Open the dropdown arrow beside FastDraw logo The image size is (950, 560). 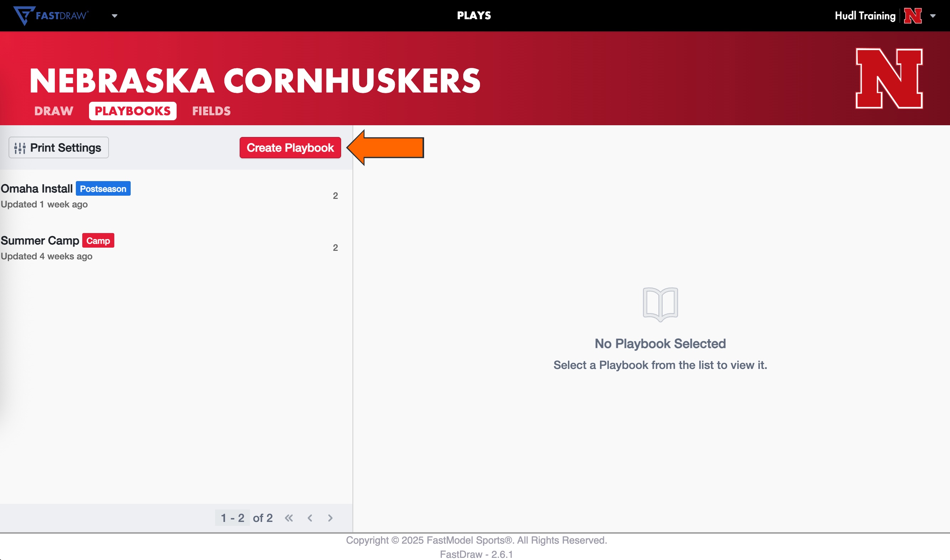point(114,16)
